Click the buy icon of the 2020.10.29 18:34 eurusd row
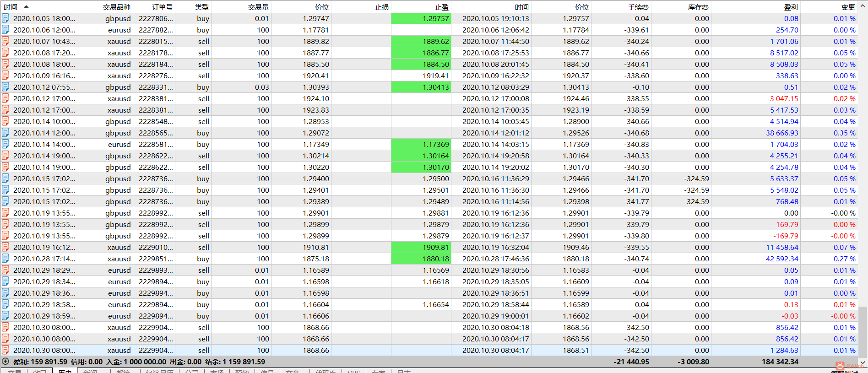 coord(5,281)
